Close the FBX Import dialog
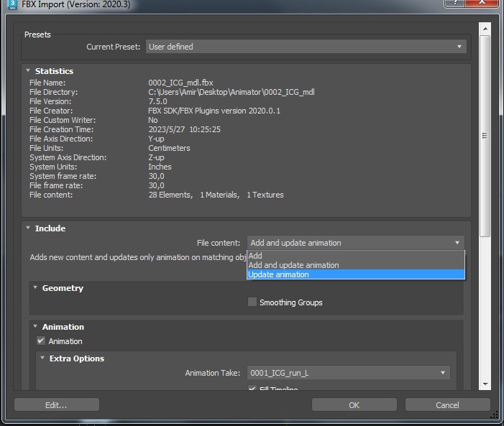Viewport: 504px width, 426px height. click(x=482, y=3)
